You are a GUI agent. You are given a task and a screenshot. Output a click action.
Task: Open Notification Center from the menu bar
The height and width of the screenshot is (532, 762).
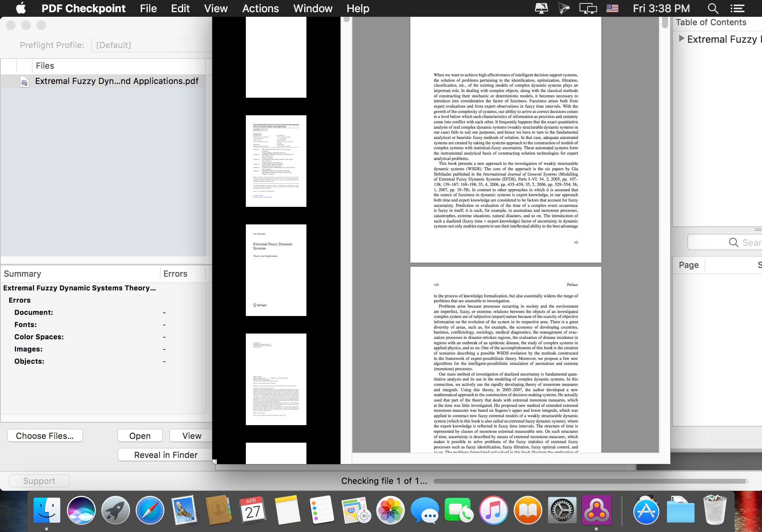737,8
